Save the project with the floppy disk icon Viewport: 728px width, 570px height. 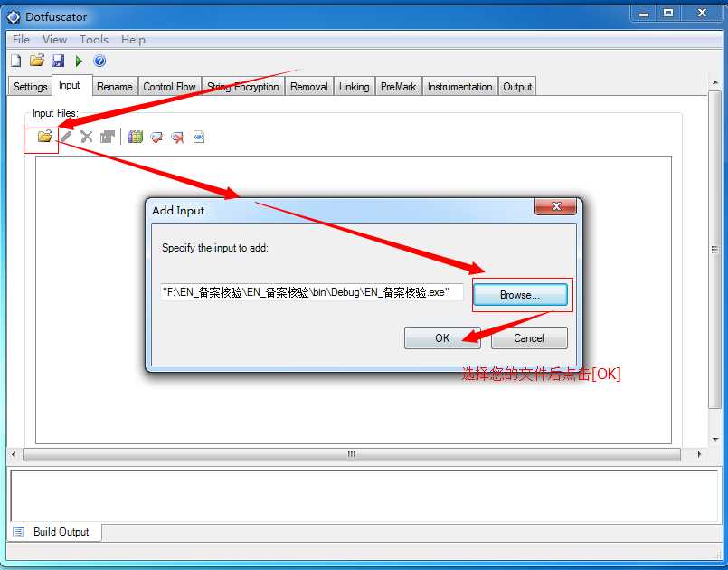click(58, 61)
